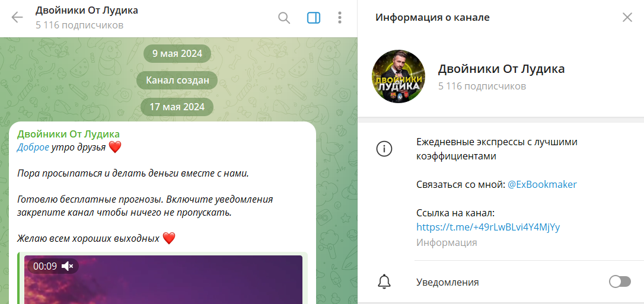Click the bell notifications icon
The image size is (644, 304).
tap(384, 282)
